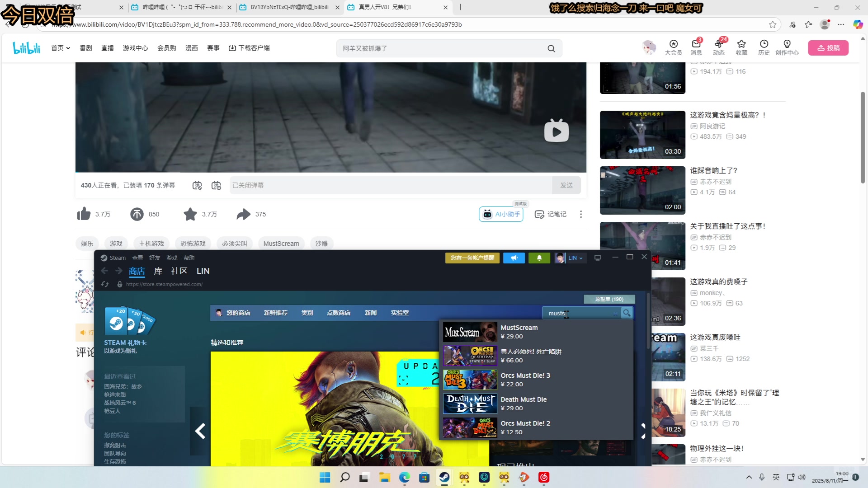The width and height of the screenshot is (868, 488).
Task: Click volume icon in system tray
Action: point(802,477)
